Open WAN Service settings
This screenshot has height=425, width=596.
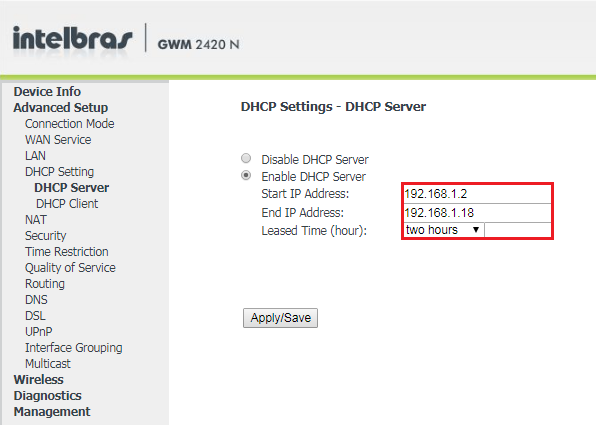pos(58,140)
